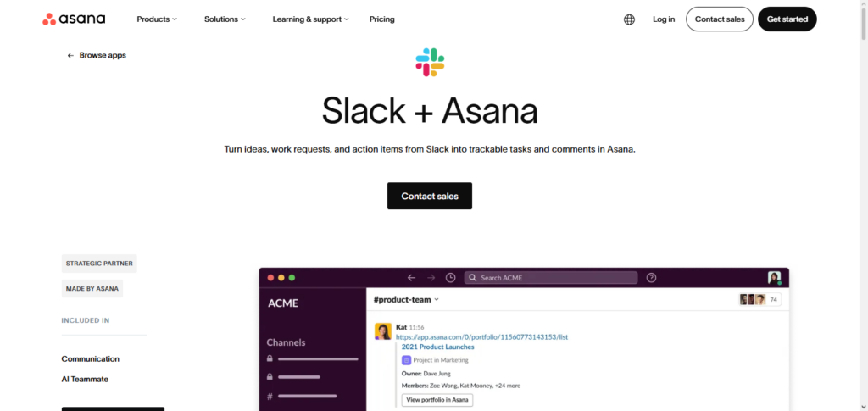This screenshot has width=868, height=411.
Task: Click the ACME workspace name
Action: pos(283,303)
